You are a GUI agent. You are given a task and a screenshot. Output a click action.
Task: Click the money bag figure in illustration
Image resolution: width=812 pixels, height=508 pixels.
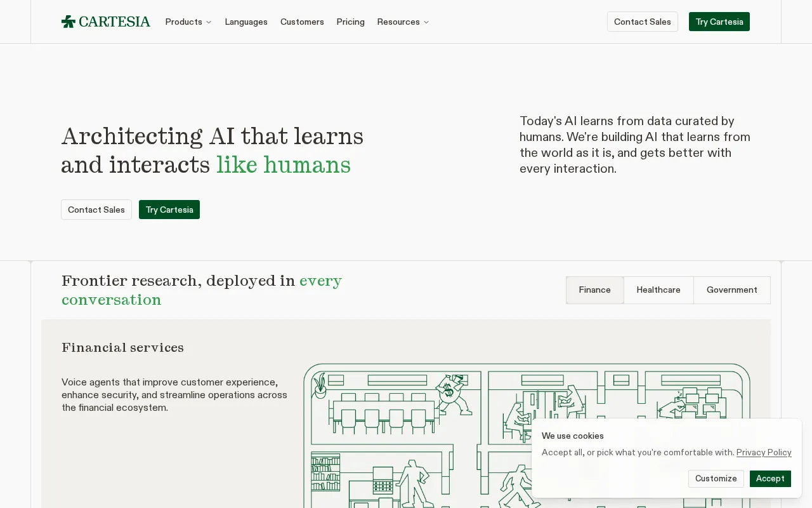coord(453,394)
